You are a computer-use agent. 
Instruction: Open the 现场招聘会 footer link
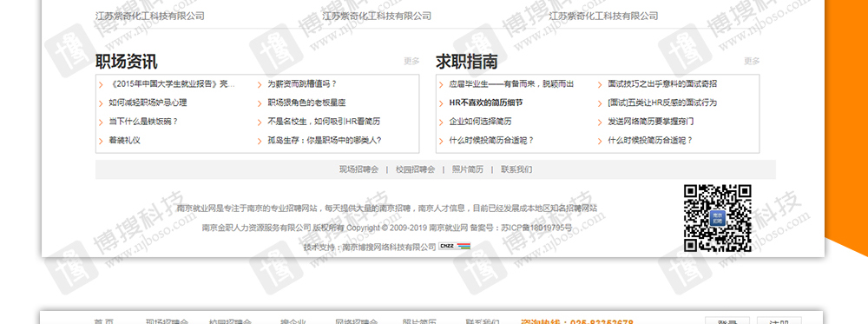click(358, 169)
